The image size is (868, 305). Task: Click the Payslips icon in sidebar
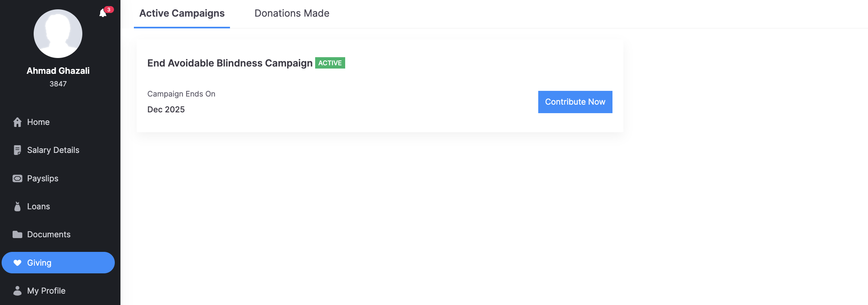(x=17, y=178)
